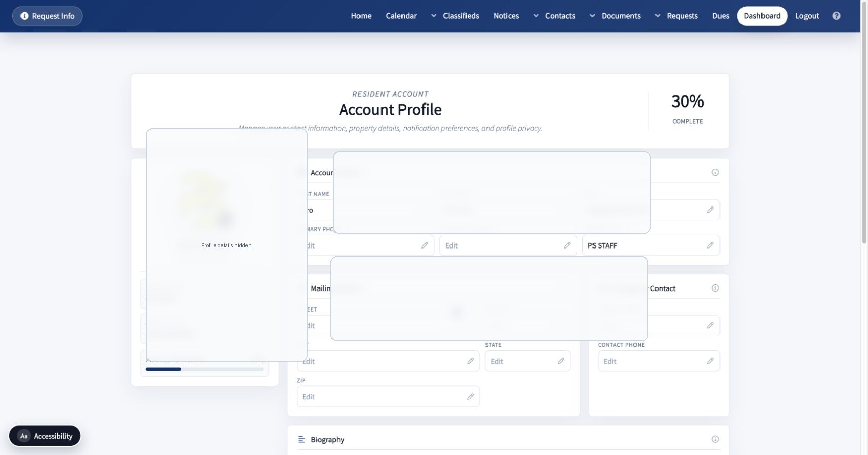Click the 30% complete indicator
The height and width of the screenshot is (455, 868).
click(x=687, y=109)
